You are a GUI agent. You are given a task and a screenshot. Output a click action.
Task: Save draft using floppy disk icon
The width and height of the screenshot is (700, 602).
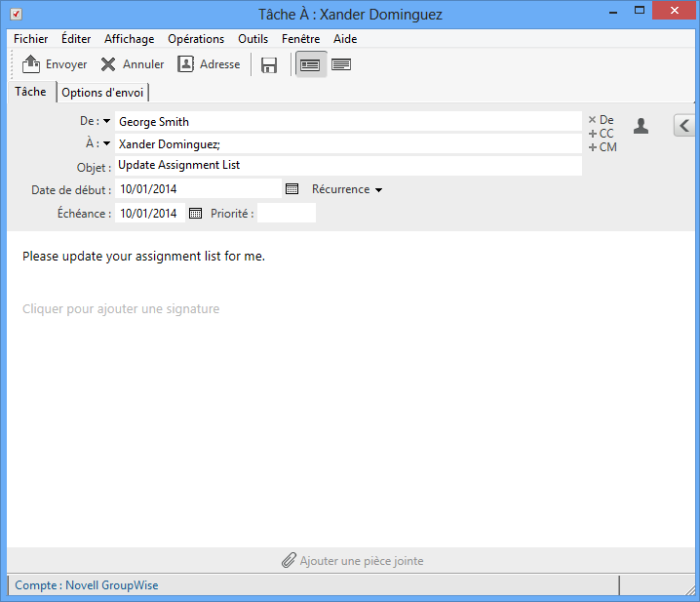click(269, 65)
